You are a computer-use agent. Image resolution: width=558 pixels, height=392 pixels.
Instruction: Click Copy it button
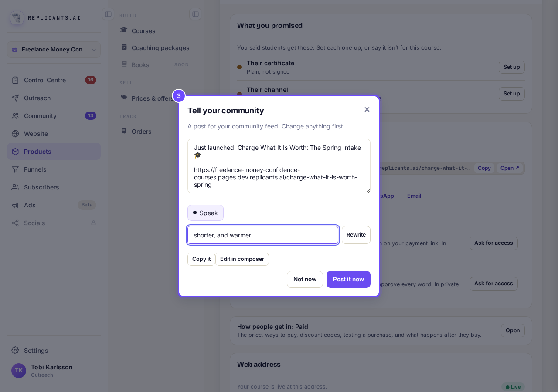tap(201, 259)
